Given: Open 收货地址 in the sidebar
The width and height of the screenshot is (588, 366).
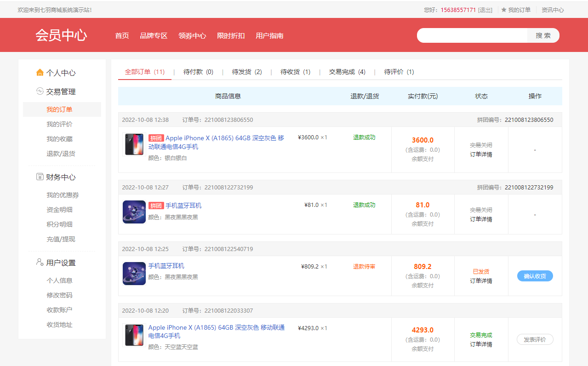Looking at the screenshot, I should tap(59, 325).
